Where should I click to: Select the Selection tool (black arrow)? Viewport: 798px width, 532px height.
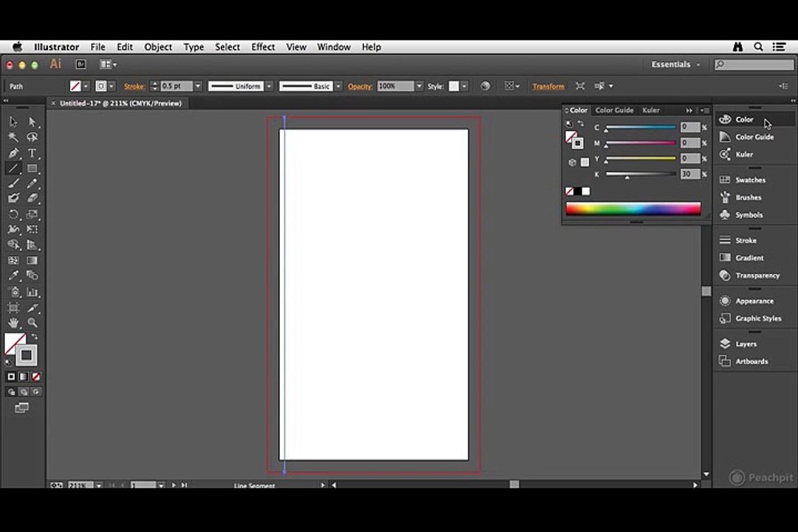pyautogui.click(x=13, y=122)
